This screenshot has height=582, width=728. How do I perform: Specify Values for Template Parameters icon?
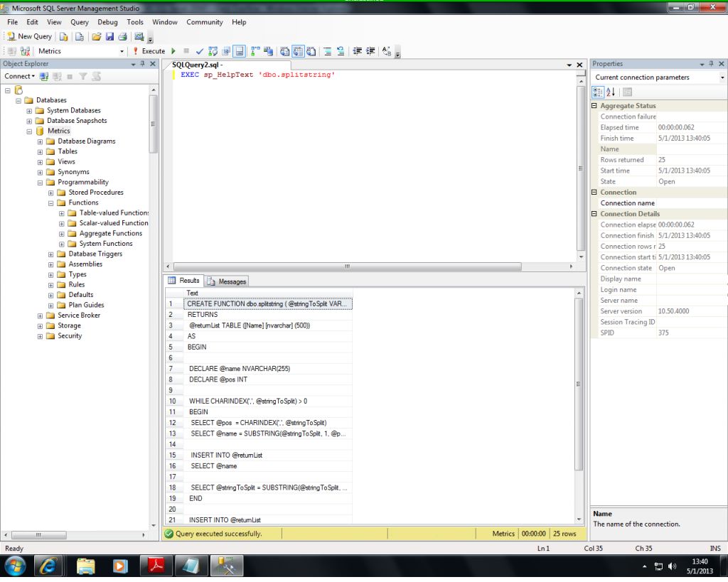[387, 51]
